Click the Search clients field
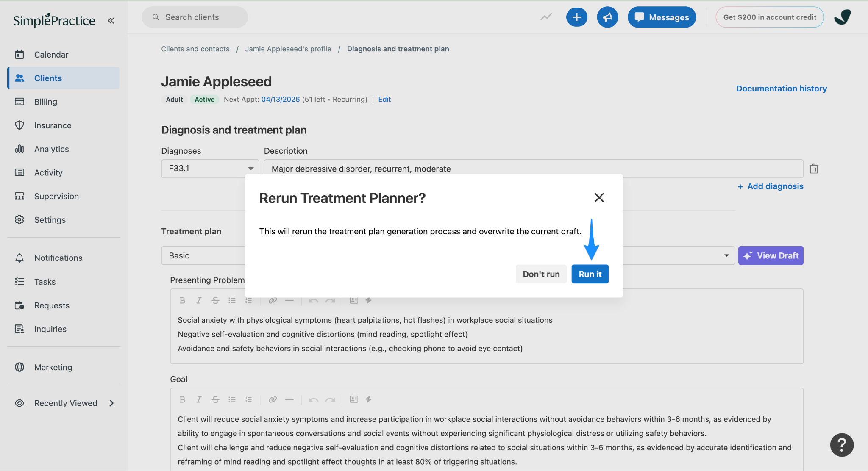 (x=195, y=17)
